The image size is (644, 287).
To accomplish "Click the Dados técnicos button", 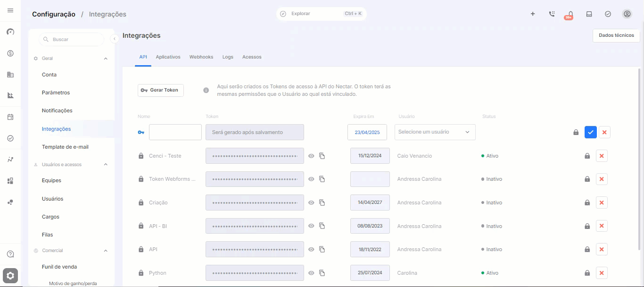I will (x=616, y=35).
